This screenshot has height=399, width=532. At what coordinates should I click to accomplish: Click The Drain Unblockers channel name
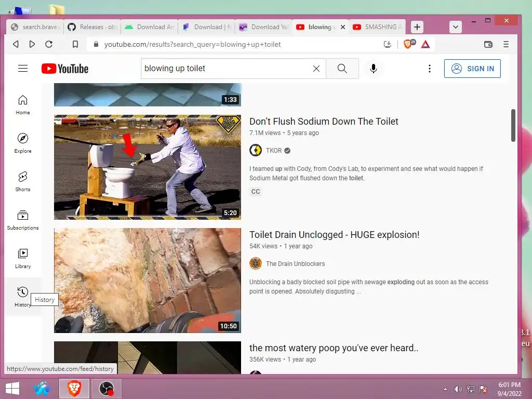tap(295, 263)
